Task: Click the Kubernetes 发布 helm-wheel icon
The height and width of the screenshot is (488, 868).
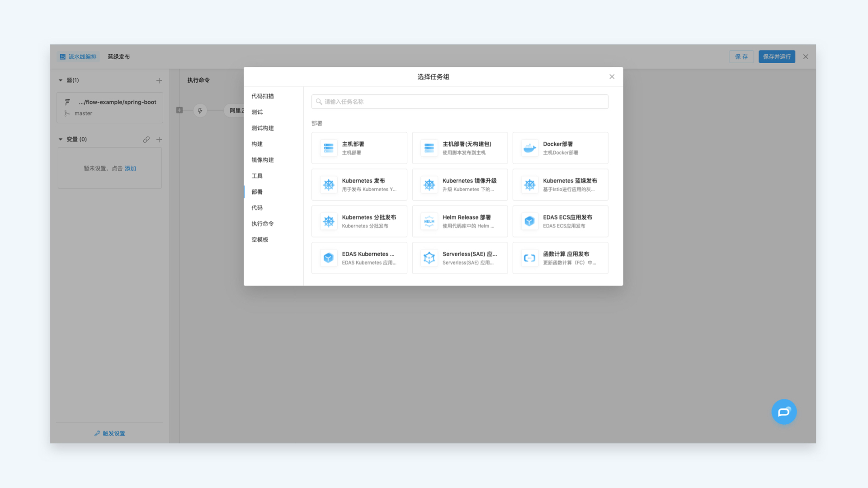Action: pyautogui.click(x=329, y=184)
